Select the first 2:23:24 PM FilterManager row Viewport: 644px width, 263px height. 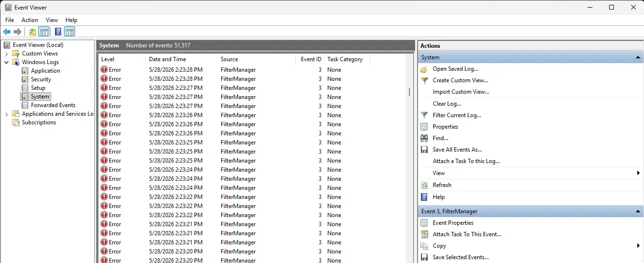[252, 170]
